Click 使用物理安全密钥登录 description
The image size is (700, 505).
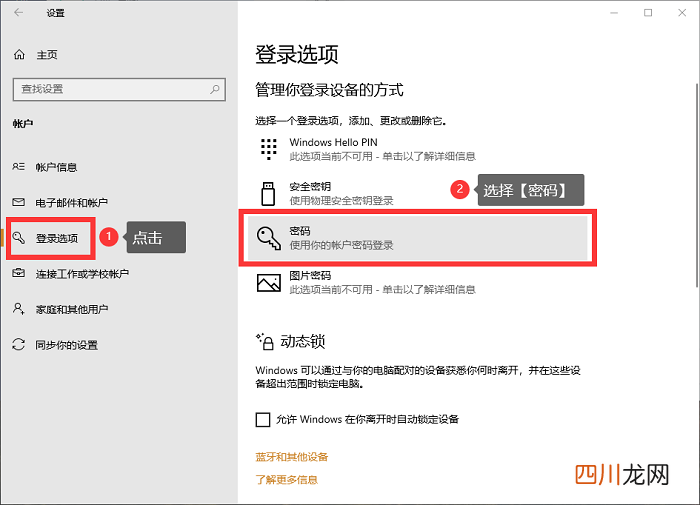point(342,201)
